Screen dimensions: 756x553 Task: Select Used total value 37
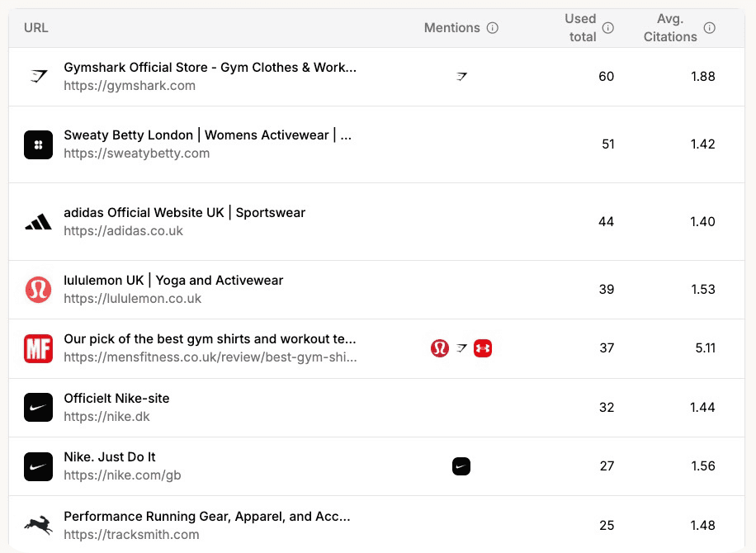[x=607, y=348]
